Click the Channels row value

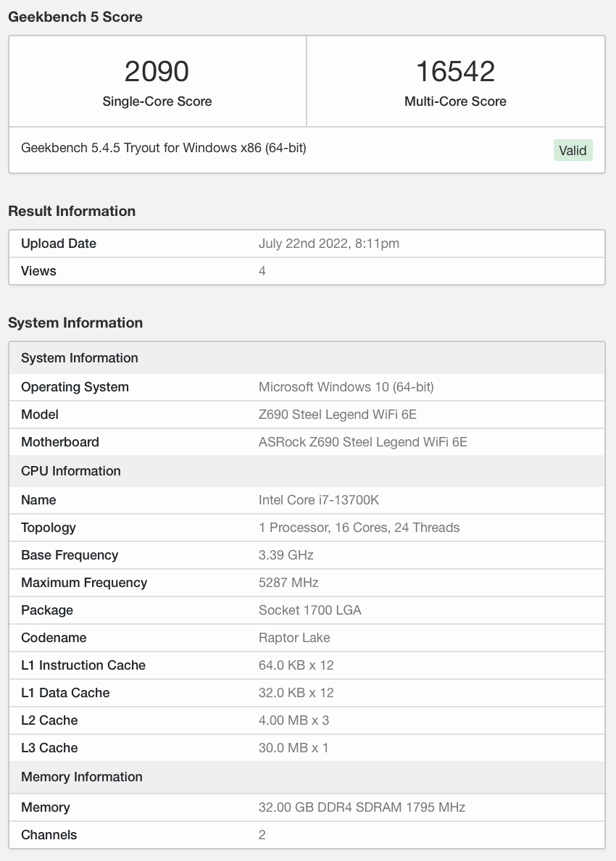262,835
